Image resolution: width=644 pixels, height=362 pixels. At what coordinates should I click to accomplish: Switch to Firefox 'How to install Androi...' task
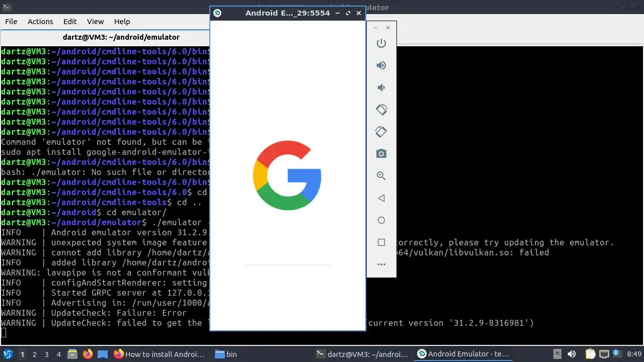click(x=159, y=354)
